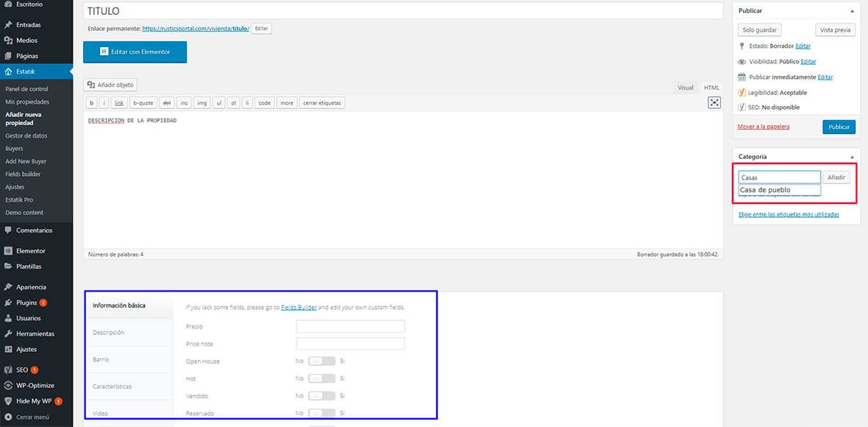Screen dimensions: 868x427
Task: Toggle the Open House switch
Action: 321,361
